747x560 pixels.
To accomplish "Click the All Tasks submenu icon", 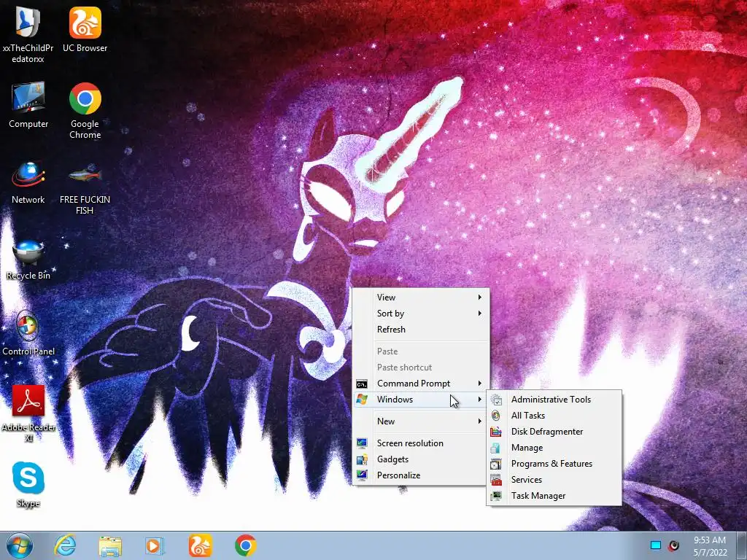I will pos(496,416).
